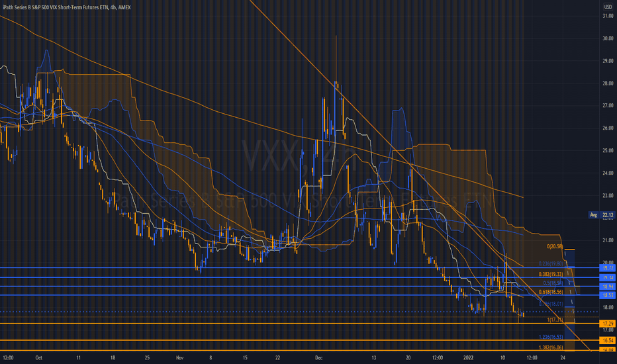Click 28.00 on the price axis
Image resolution: width=617 pixels, height=364 pixels.
(608, 83)
